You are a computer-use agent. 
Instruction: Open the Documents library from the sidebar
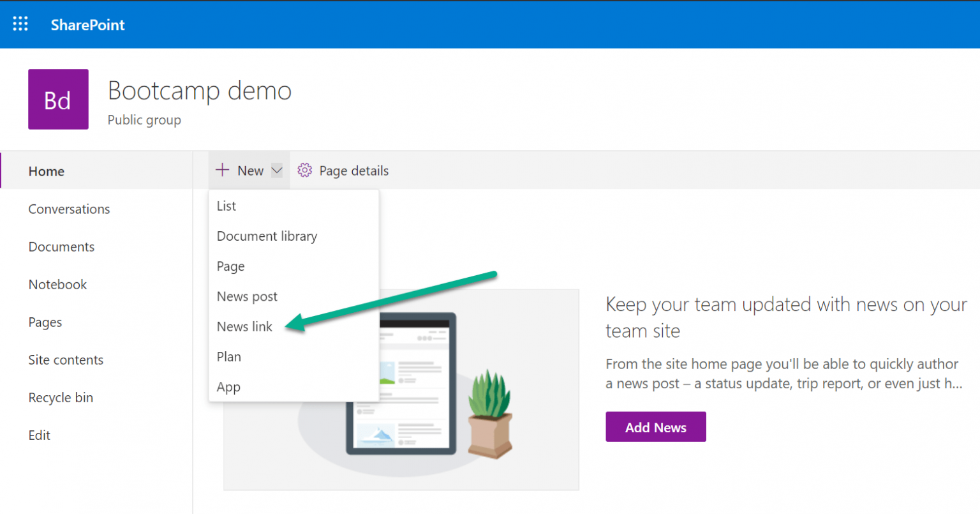click(x=61, y=246)
